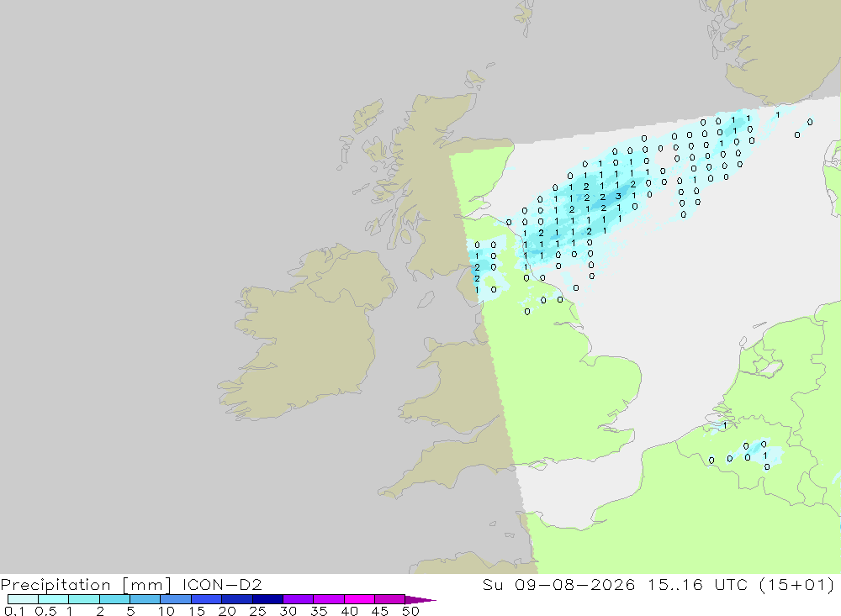
Task: Click the legend tick label "25"
Action: pyautogui.click(x=258, y=611)
